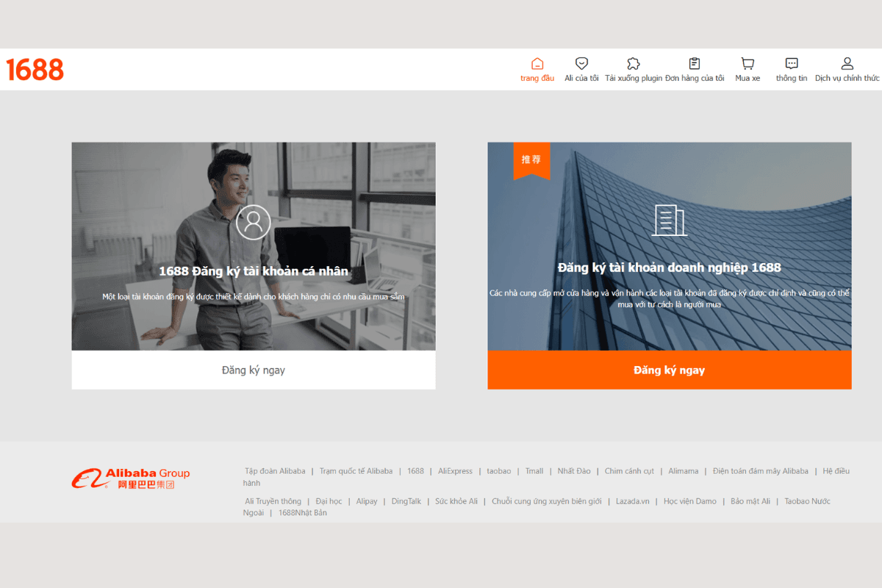Screen dimensions: 882x588
Task: Open Điện toán đám mây Alibaba footer link
Action: click(761, 471)
